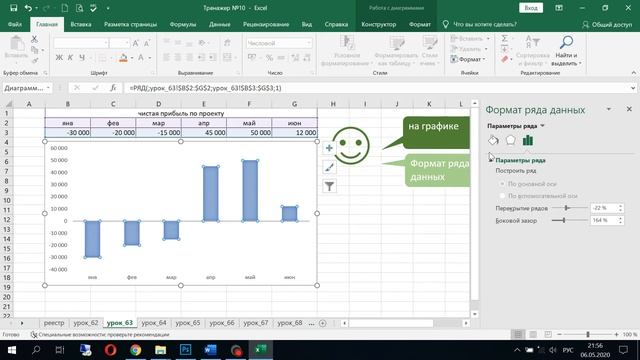Screen dimensions: 640x360
Task: Close the Формат ряда данных pane
Action: pos(629,109)
